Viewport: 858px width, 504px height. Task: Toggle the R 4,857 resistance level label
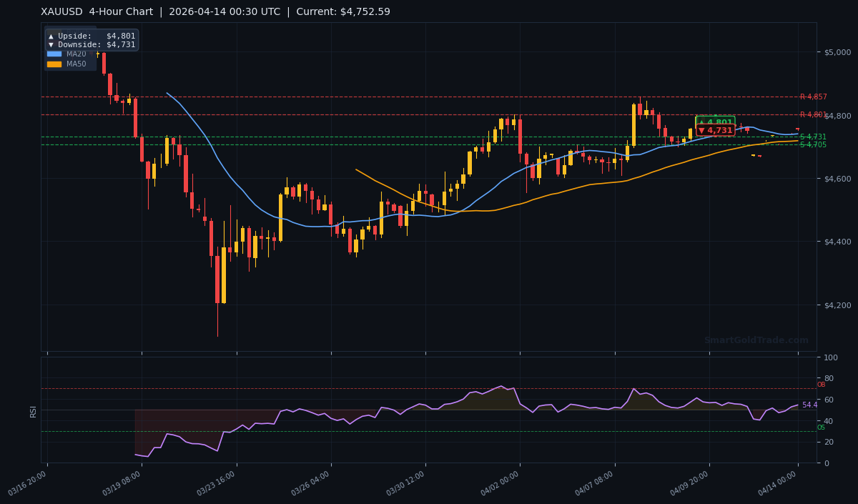click(x=814, y=96)
